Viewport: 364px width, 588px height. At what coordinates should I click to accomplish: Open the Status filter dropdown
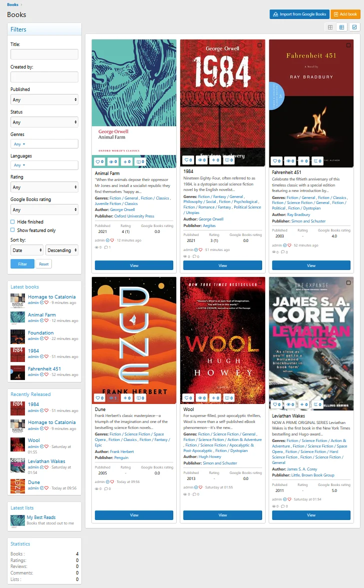pyautogui.click(x=44, y=122)
